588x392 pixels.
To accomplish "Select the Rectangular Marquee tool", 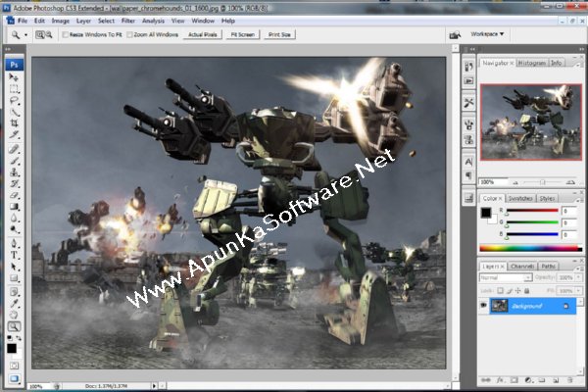I will pyautogui.click(x=14, y=89).
